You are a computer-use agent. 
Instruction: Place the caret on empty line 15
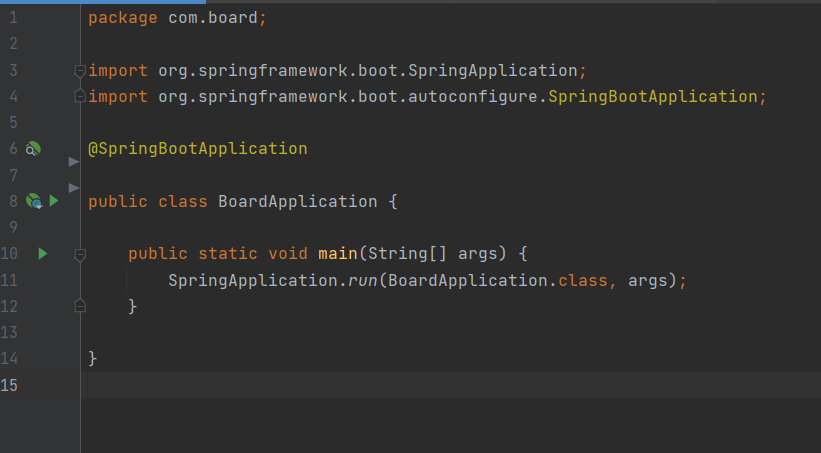coord(450,385)
